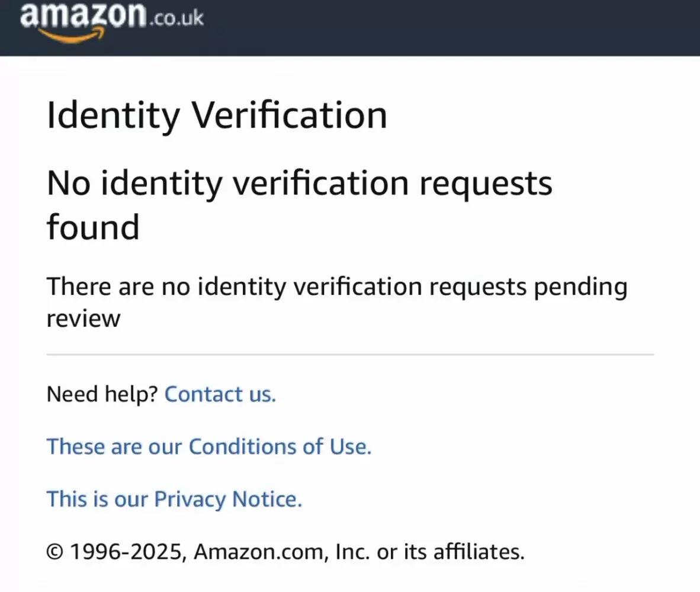Click the © symbol in the footer
The image size is (700, 592).
(x=54, y=552)
